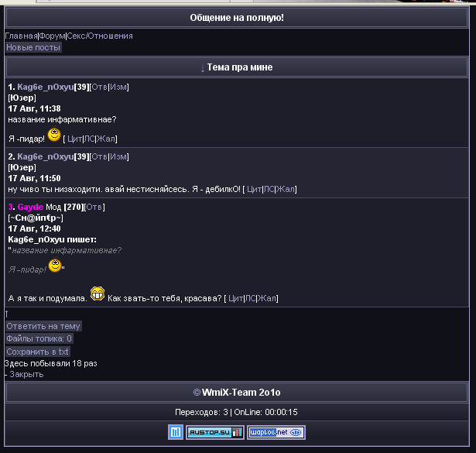Click the blue bars statistics icon
The height and width of the screenshot is (453, 476).
176,432
